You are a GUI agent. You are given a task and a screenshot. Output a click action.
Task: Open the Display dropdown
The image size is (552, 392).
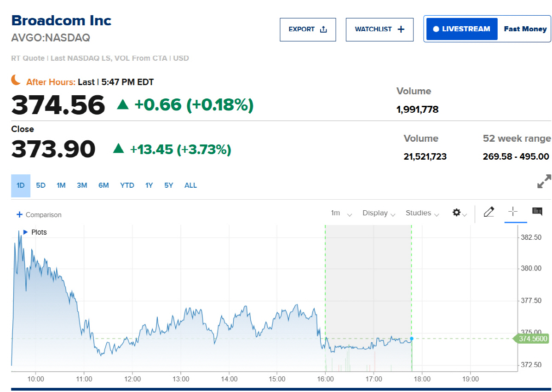(x=379, y=213)
